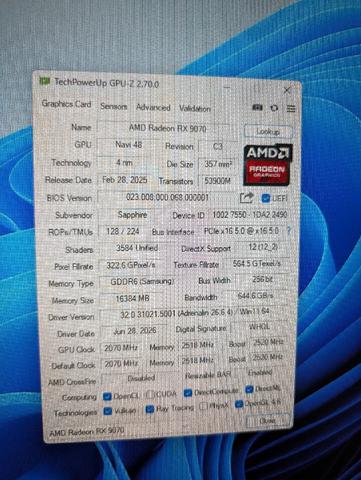The image size is (361, 480).
Task: Click the Resizable BAR Enabled value
Action: (260, 373)
